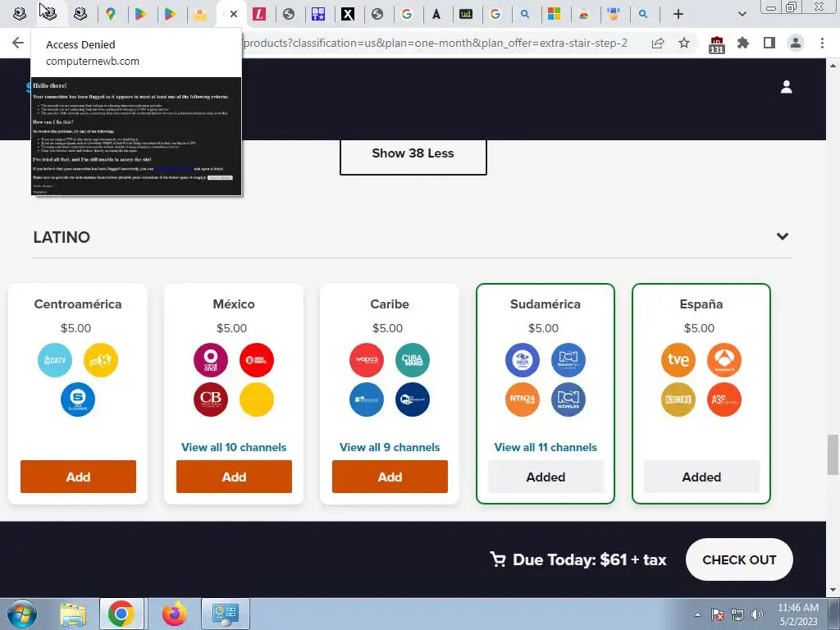Screen dimensions: 840x630
Task: View all 9 Caribe channels
Action: [x=390, y=447]
